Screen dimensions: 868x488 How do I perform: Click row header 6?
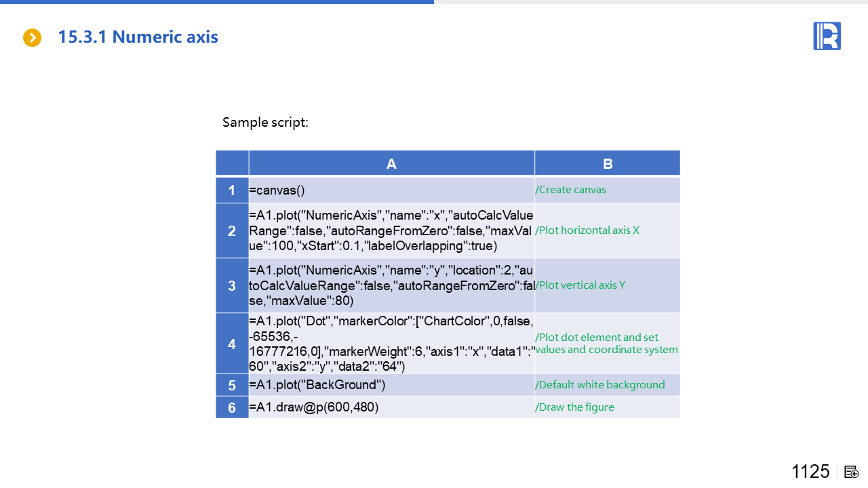(232, 407)
